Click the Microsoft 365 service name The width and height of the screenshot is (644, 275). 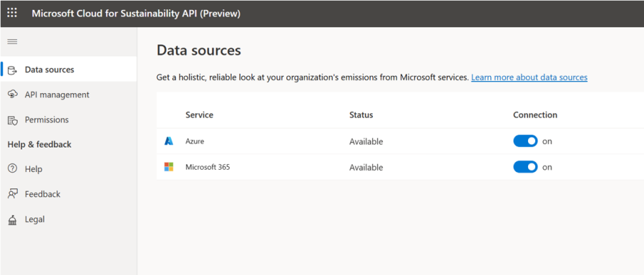coord(208,167)
